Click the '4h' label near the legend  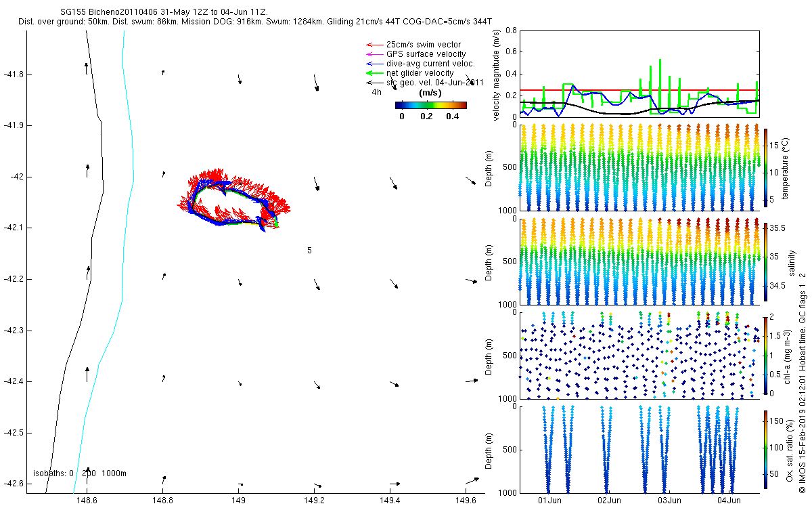point(377,91)
